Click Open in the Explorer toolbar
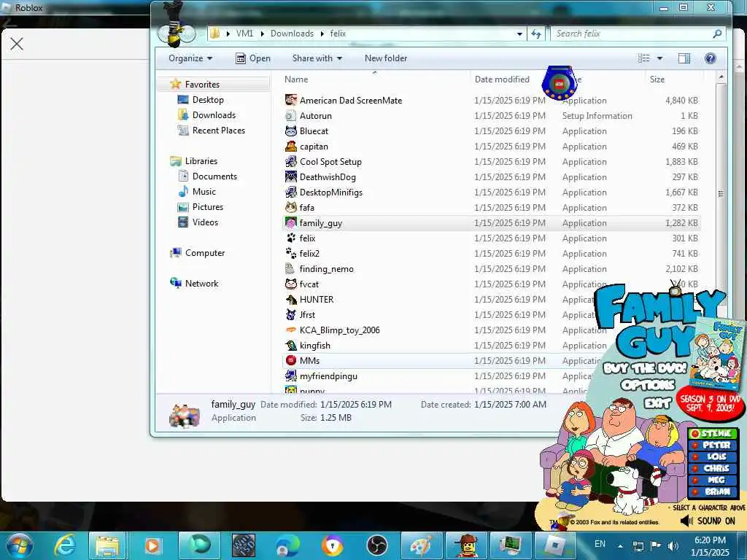The width and height of the screenshot is (747, 560). pyautogui.click(x=253, y=58)
